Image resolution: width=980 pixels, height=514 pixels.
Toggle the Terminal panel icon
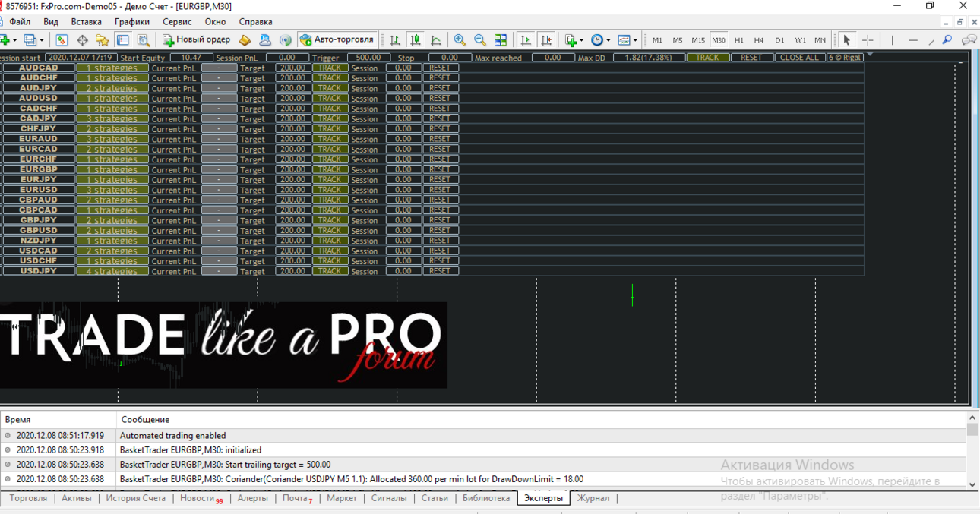pyautogui.click(x=122, y=40)
